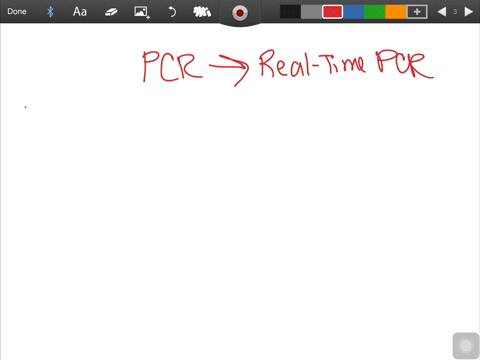Pick the red pen color
Screen dimensions: 480x360
[332, 12]
